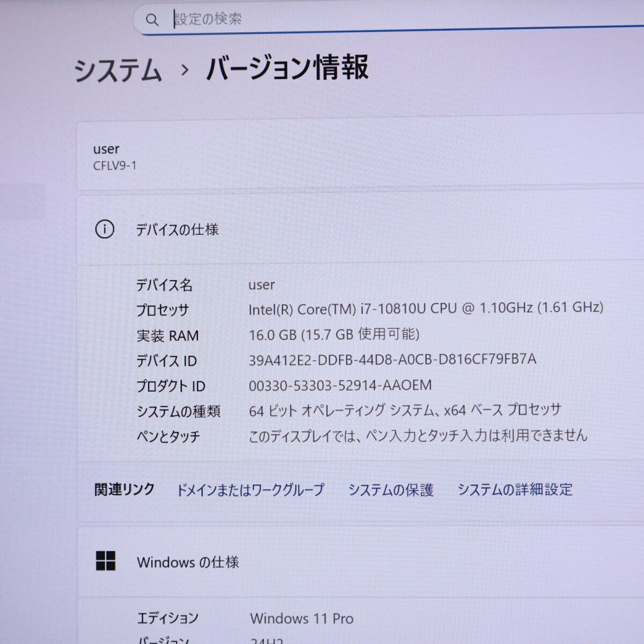Image resolution: width=644 pixels, height=644 pixels.
Task: Click the エディション label
Action: [x=167, y=618]
